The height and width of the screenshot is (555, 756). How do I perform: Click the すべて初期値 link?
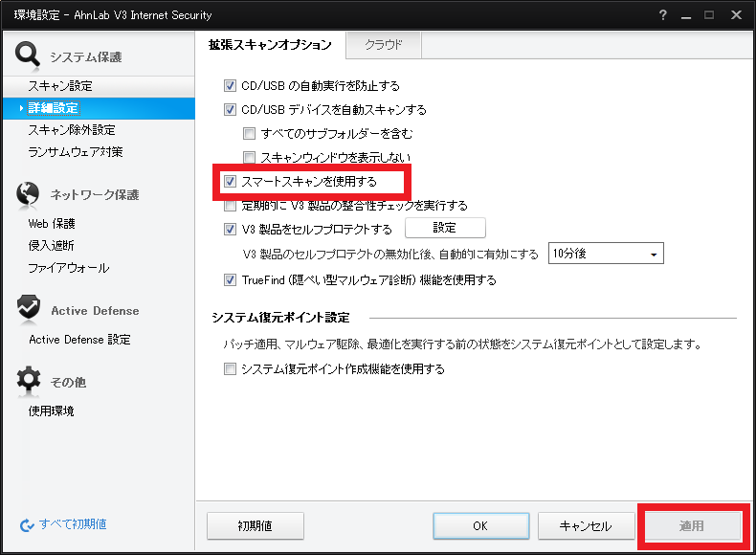tap(73, 524)
